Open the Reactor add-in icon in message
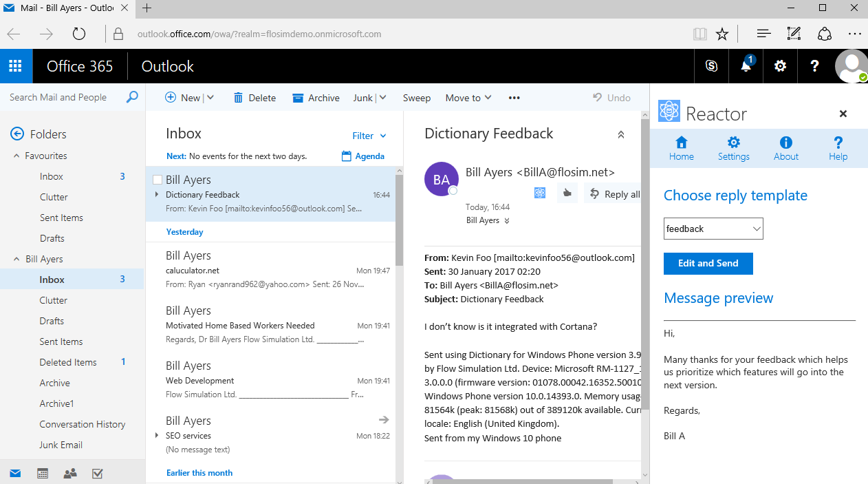The image size is (868, 484). click(540, 193)
